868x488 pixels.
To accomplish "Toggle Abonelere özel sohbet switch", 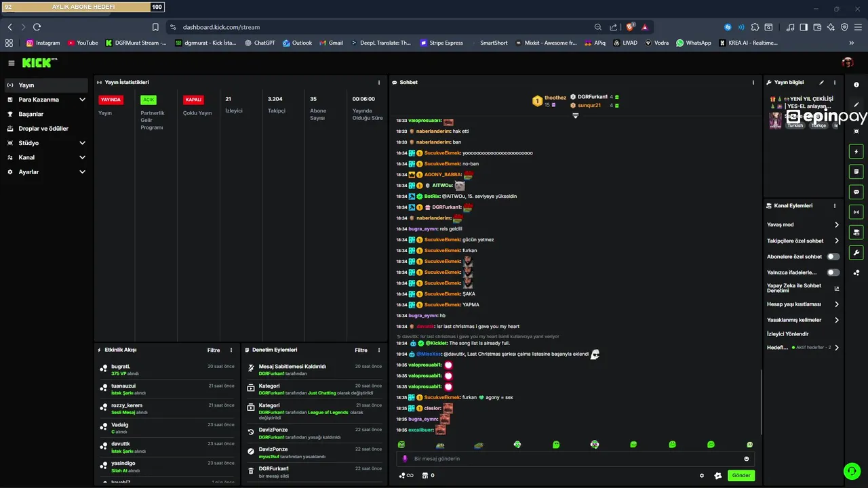I will click(833, 257).
